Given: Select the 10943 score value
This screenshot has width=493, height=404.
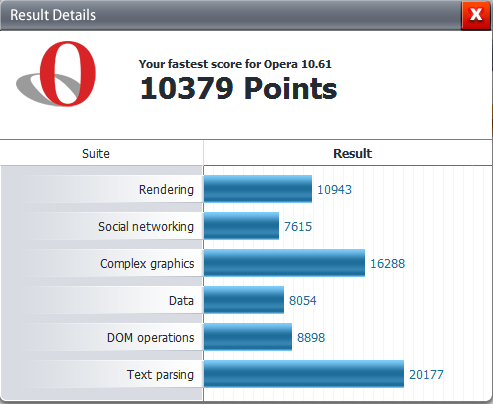Looking at the screenshot, I should click(x=334, y=190).
